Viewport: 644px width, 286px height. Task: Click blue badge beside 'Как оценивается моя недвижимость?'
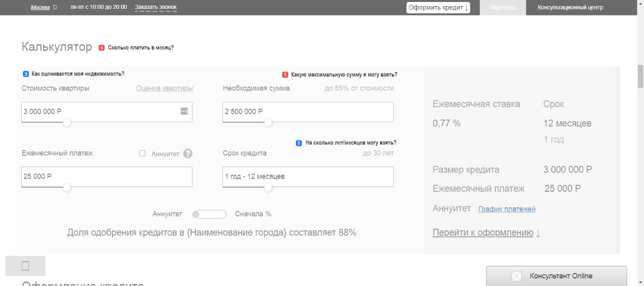pyautogui.click(x=26, y=74)
